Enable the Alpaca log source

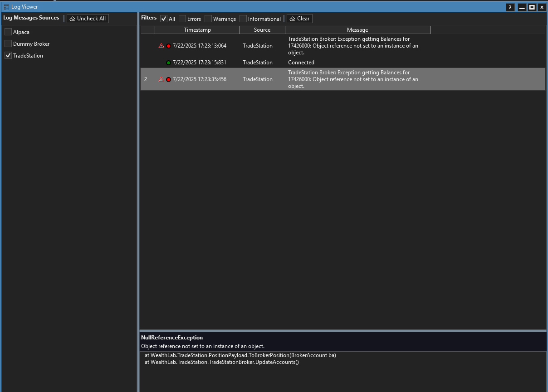point(8,32)
